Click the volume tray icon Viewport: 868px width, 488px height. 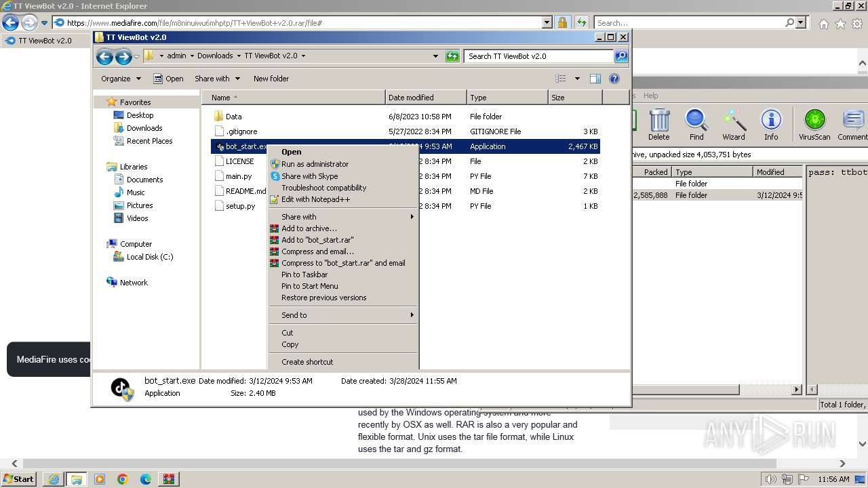[x=769, y=479]
